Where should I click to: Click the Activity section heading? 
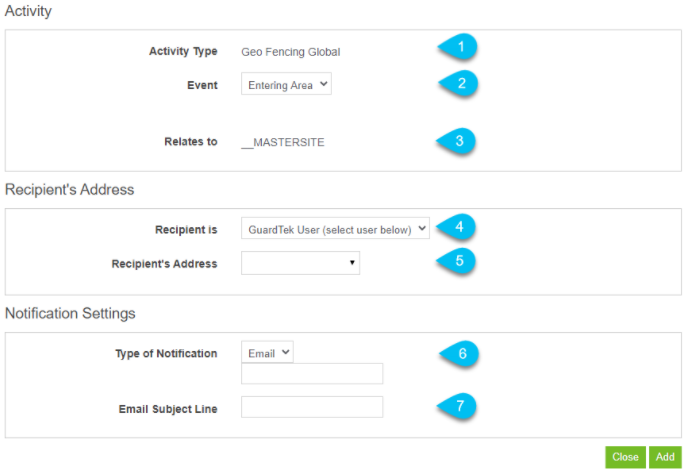click(x=28, y=11)
